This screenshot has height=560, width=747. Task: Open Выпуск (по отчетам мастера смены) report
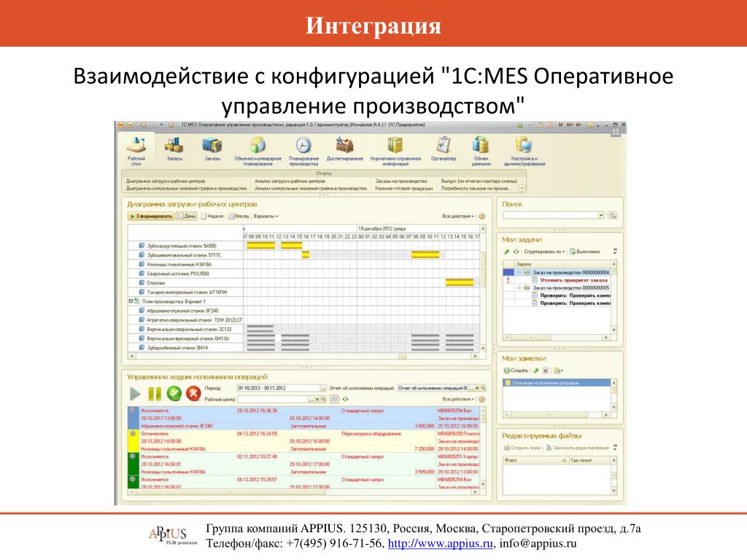479,182
